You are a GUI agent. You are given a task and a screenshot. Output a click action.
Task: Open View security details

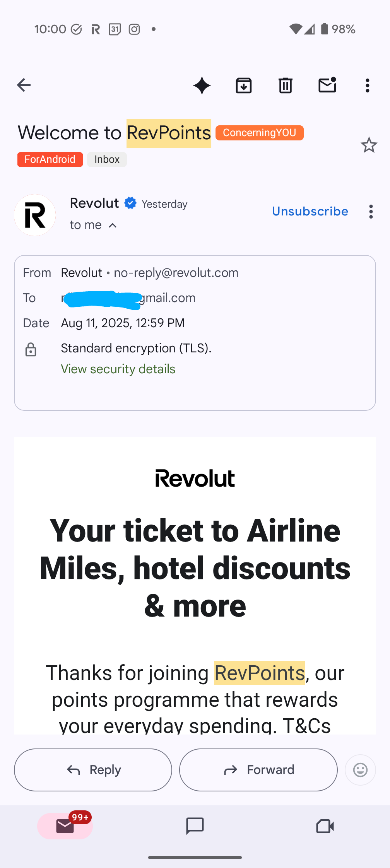coord(118,369)
